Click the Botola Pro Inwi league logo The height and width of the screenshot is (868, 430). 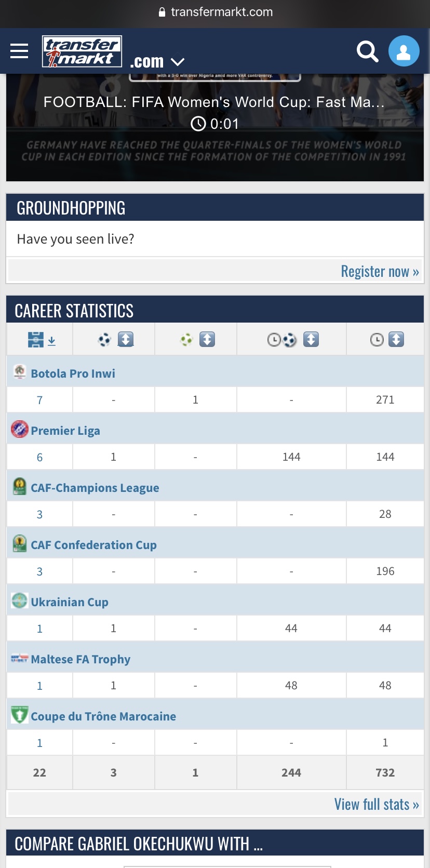(19, 372)
